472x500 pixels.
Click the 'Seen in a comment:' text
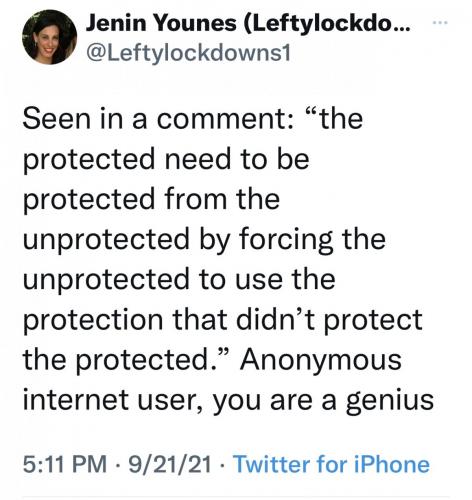[159, 119]
